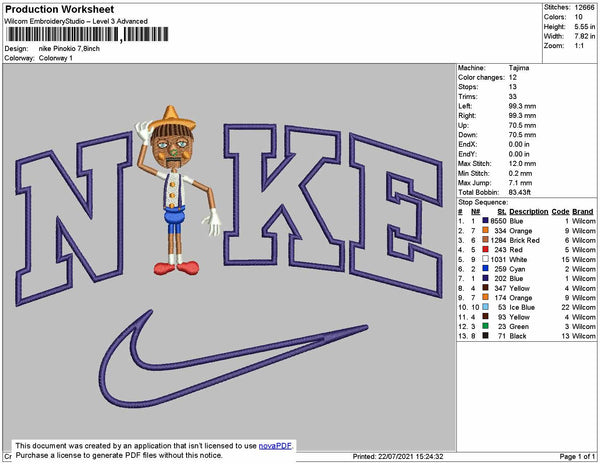Click the printed timestamp '22/07/2021 15:24:32'
This screenshot has width=600, height=464.
click(x=411, y=456)
